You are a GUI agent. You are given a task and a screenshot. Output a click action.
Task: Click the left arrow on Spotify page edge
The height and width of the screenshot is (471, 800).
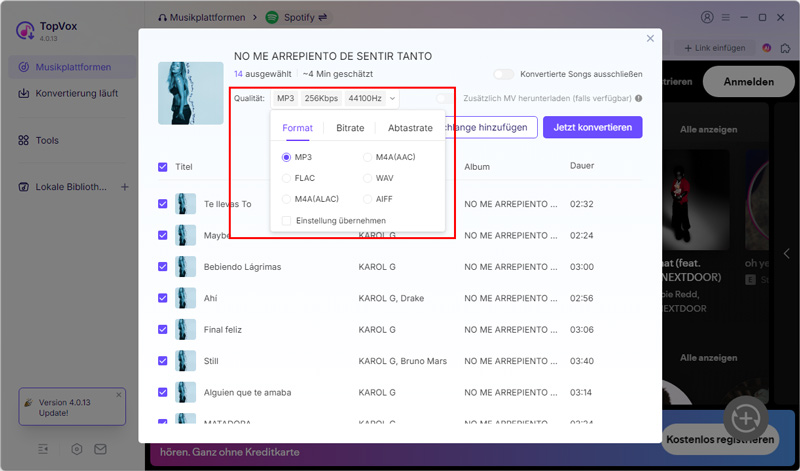786,253
